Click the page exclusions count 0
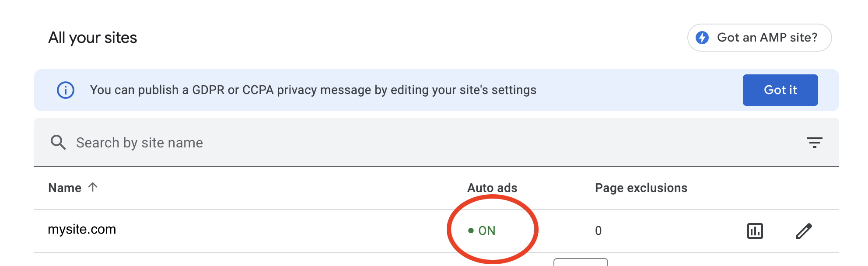 click(598, 231)
